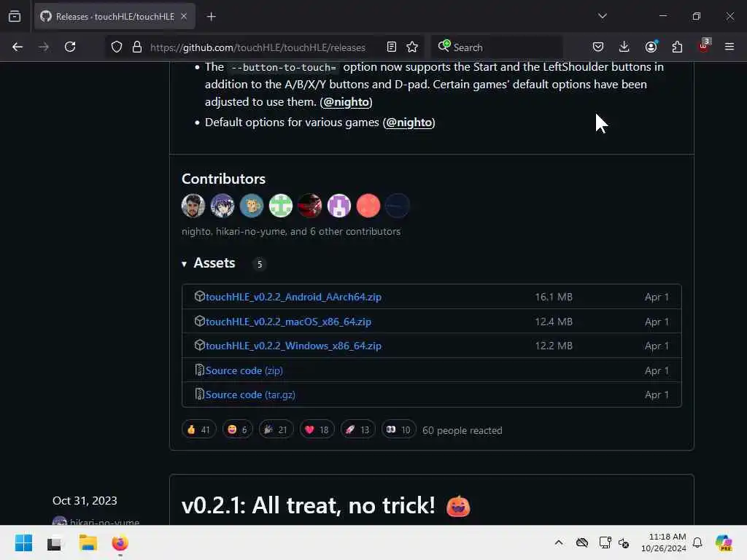The width and height of the screenshot is (747, 560).
Task: Select the Releases touchHLE/touchHLE tab
Action: pos(115,17)
